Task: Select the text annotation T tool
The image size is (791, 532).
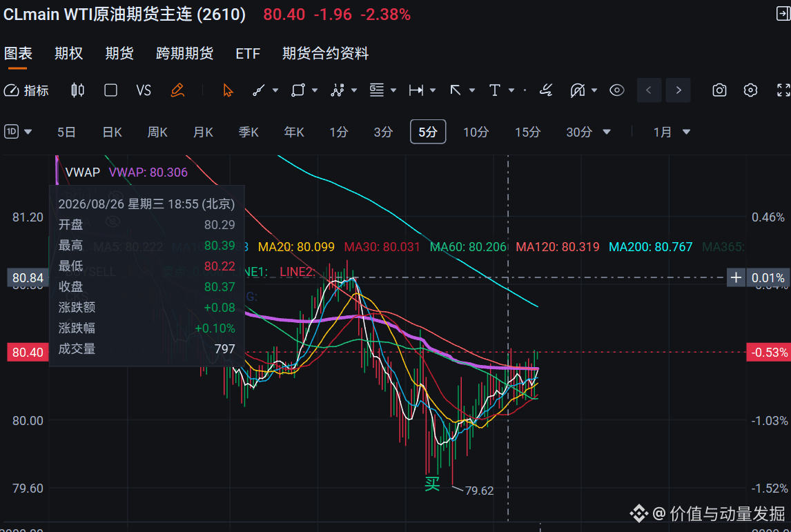Action: [495, 90]
